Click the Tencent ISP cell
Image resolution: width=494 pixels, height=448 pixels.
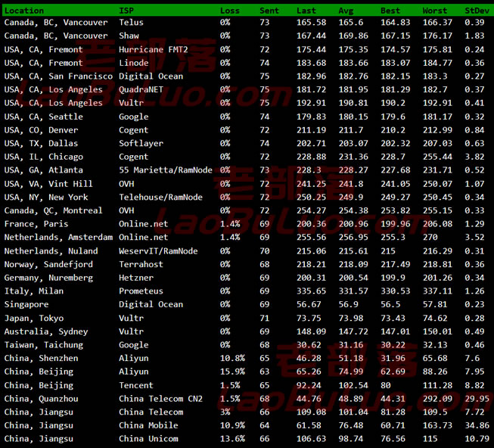coord(136,385)
